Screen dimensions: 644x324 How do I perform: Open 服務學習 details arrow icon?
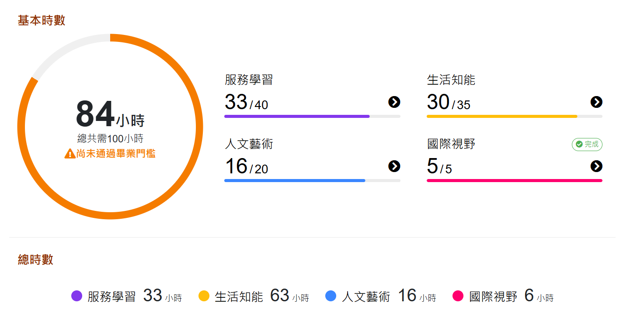[394, 102]
